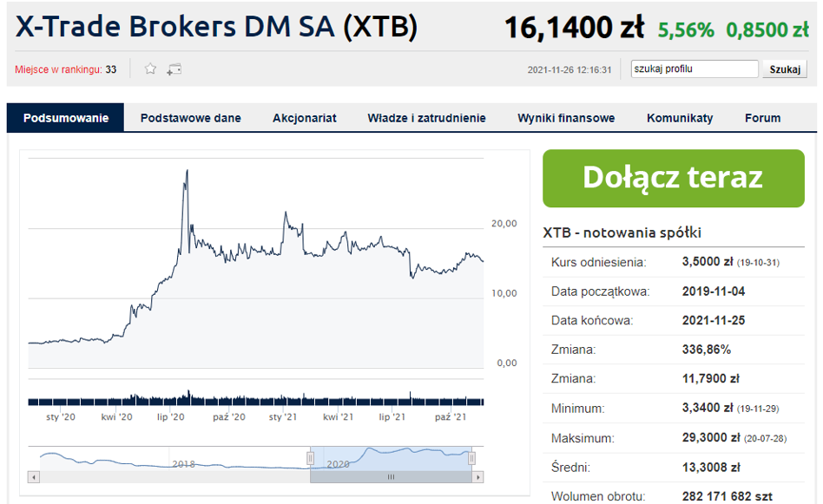This screenshot has height=504, width=823.
Task: Go to Władze i zatrudnienie tab
Action: pyautogui.click(x=426, y=118)
